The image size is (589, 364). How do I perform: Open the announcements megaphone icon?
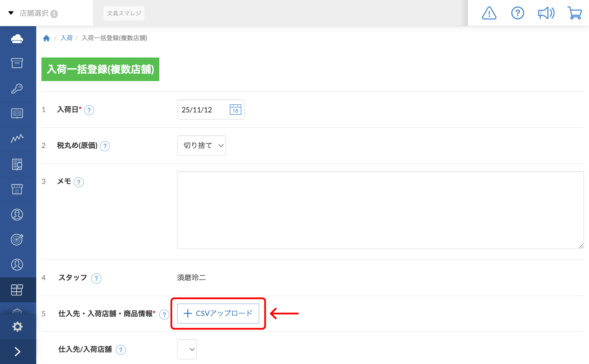[546, 13]
